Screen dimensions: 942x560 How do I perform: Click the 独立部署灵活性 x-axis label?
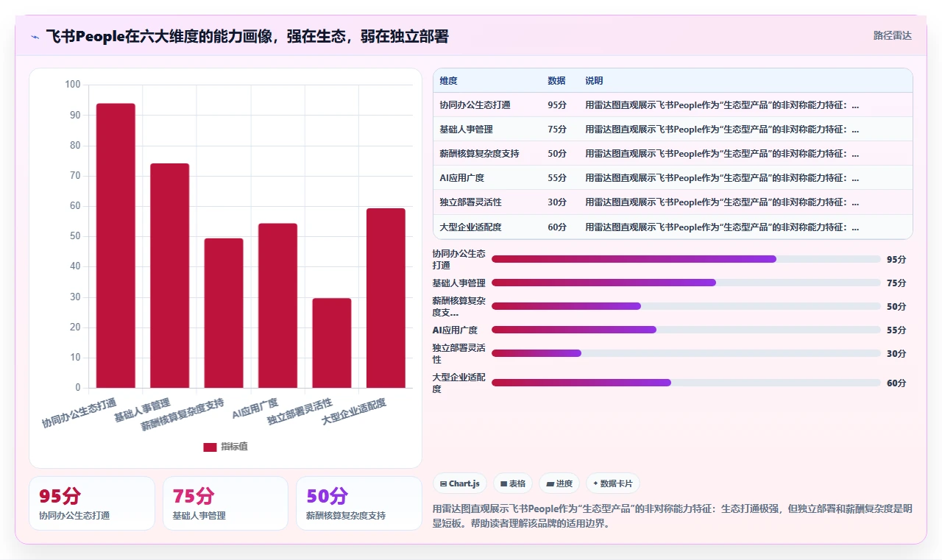pos(300,411)
